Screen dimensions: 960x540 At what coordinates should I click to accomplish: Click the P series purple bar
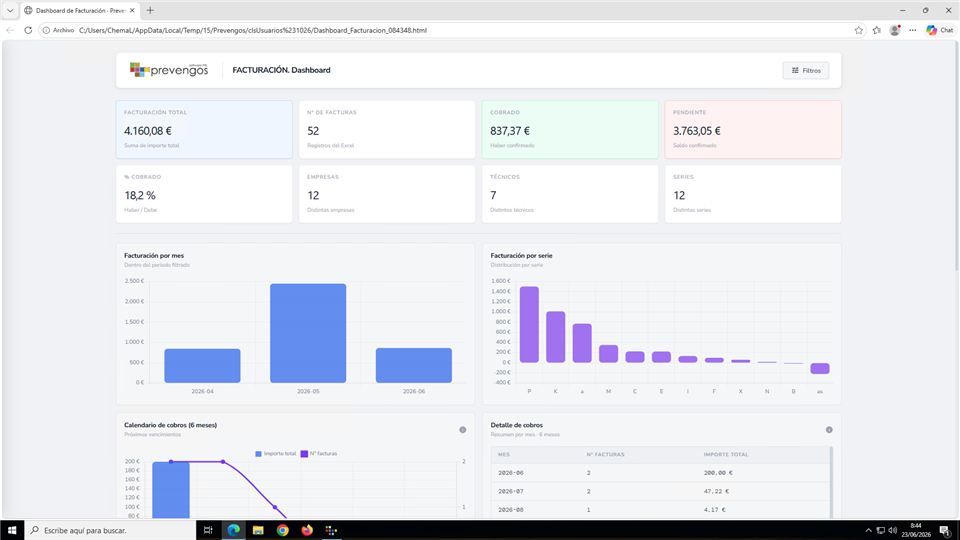coord(529,324)
